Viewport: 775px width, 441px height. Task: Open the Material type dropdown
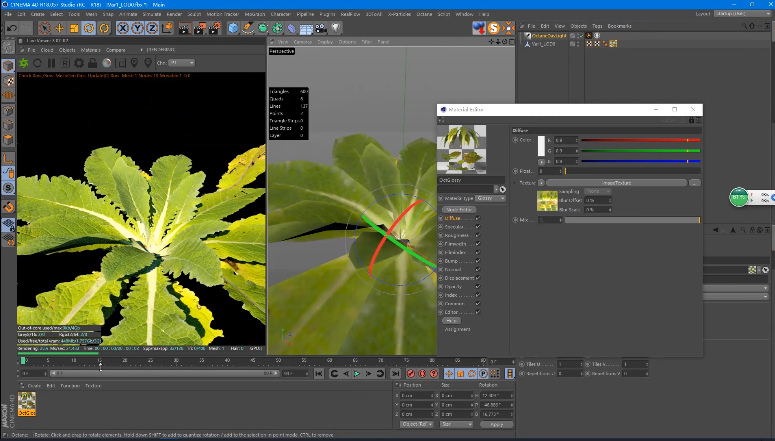pyautogui.click(x=490, y=198)
